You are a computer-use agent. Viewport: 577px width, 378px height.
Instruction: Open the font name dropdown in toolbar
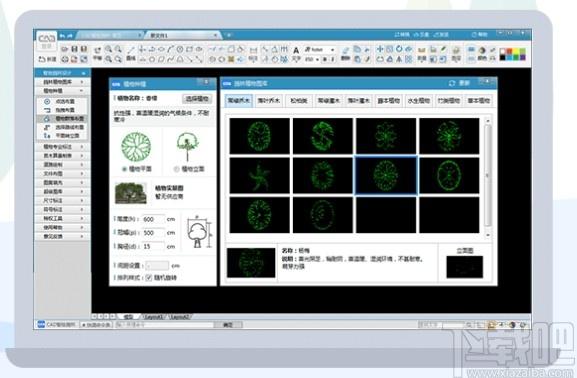coord(319,50)
